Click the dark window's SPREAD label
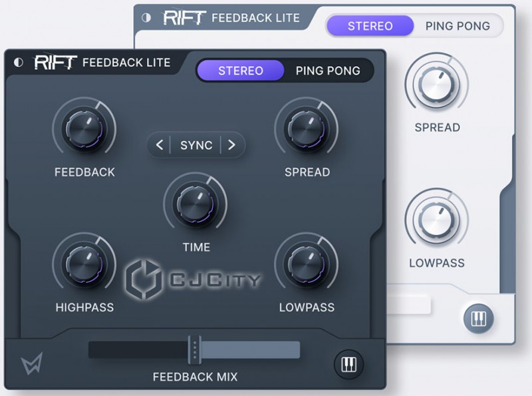 307,172
